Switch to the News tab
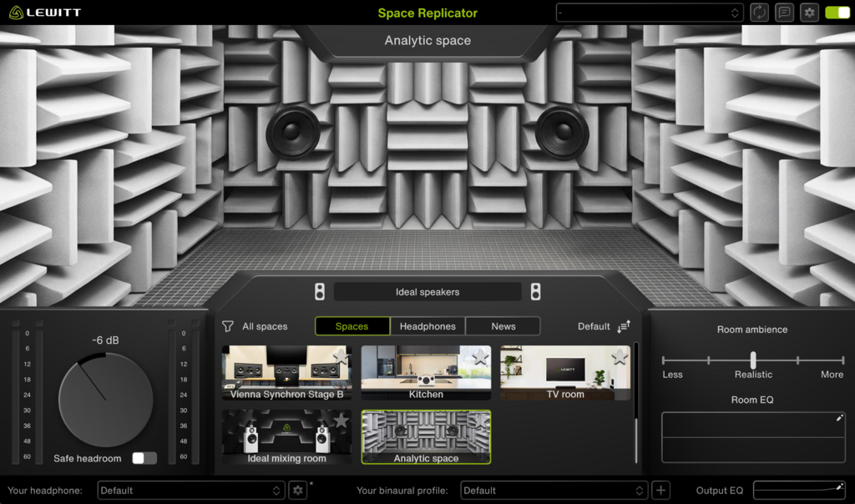855x504 pixels. (503, 326)
